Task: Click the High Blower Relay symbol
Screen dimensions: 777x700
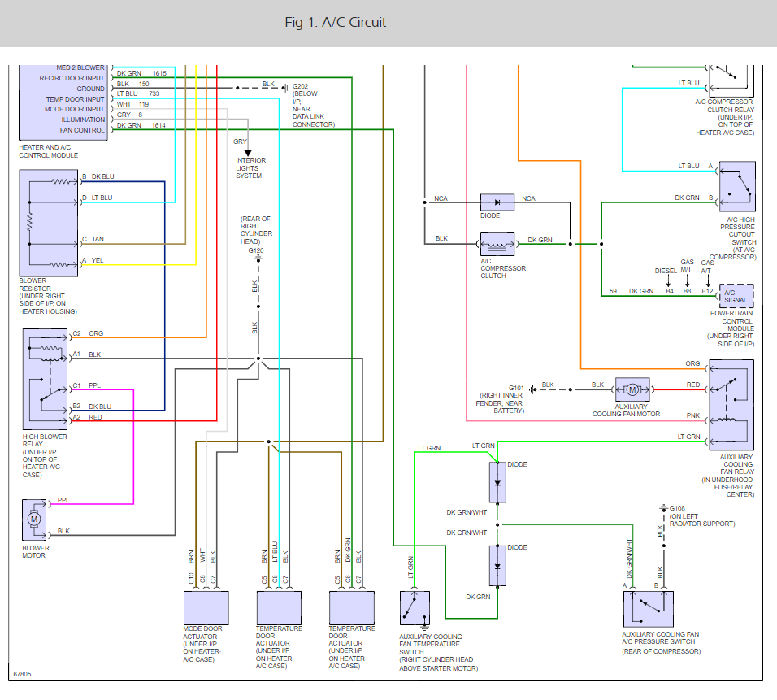Action: 45,379
